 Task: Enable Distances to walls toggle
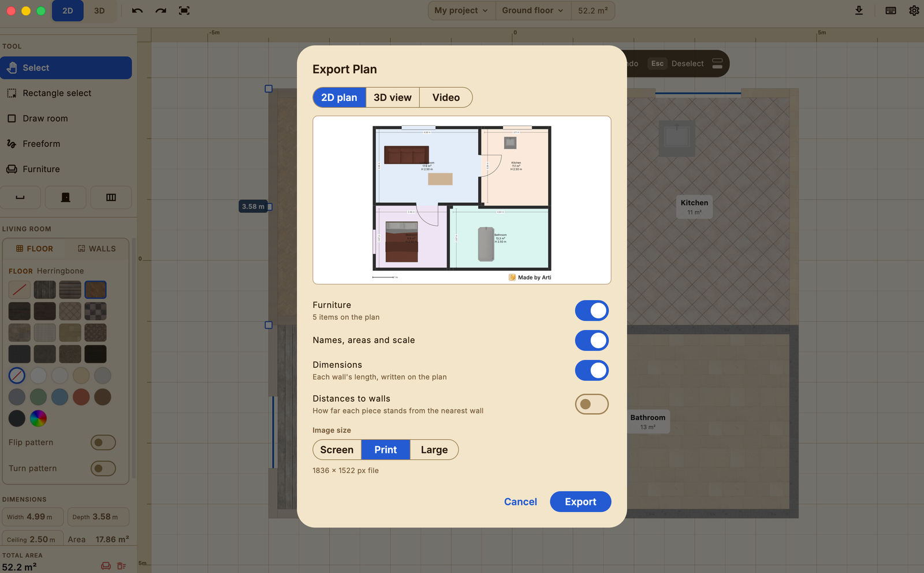click(592, 404)
